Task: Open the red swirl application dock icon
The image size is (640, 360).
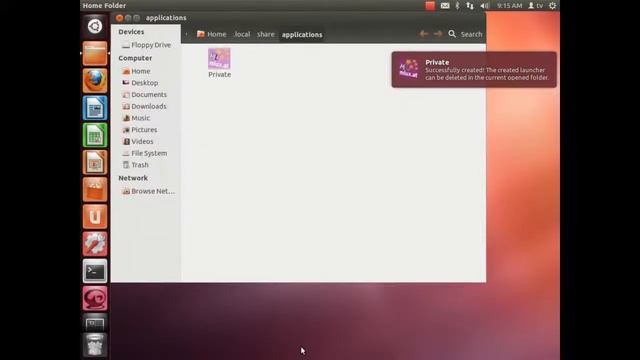Action: point(95,298)
